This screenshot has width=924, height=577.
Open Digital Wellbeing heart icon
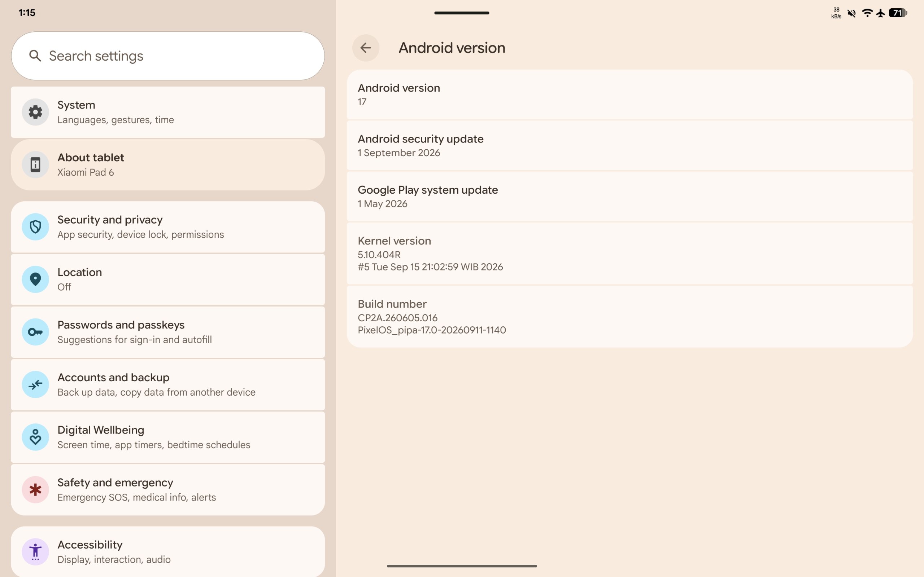coord(35,437)
